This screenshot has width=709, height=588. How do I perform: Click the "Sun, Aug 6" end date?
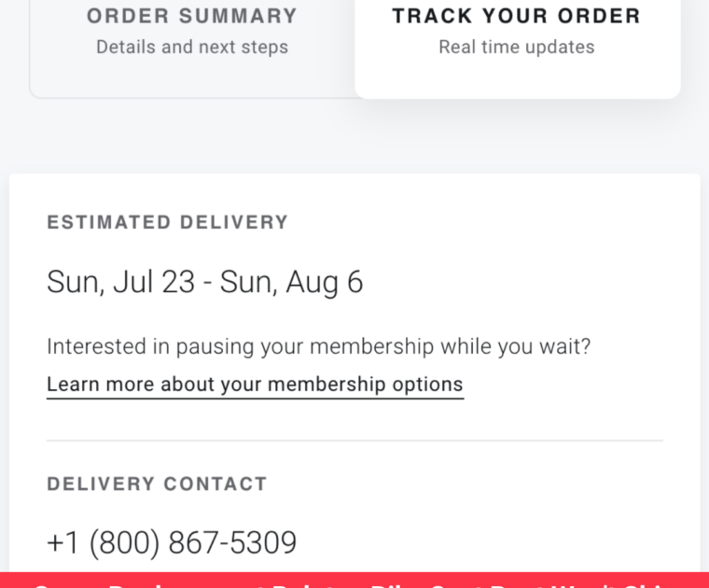pyautogui.click(x=292, y=282)
